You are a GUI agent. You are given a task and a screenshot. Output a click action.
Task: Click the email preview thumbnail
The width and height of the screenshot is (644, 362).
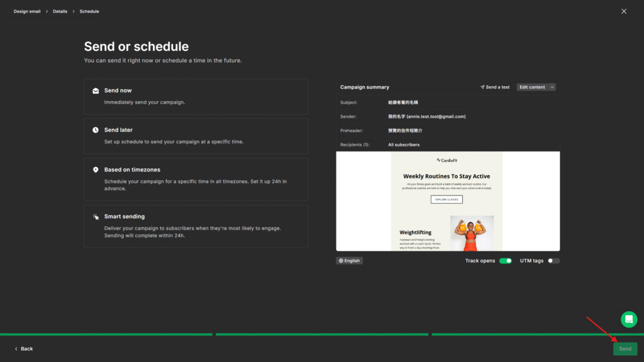447,201
